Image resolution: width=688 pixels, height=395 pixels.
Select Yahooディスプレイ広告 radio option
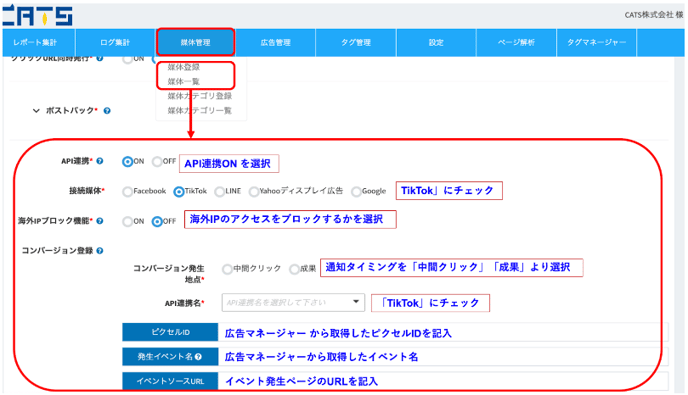point(254,191)
